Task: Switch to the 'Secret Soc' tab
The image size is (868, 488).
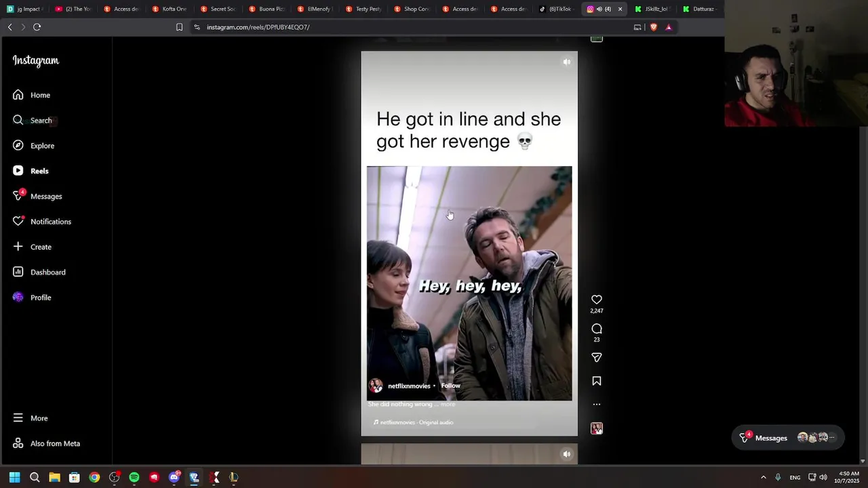Action: [x=218, y=9]
